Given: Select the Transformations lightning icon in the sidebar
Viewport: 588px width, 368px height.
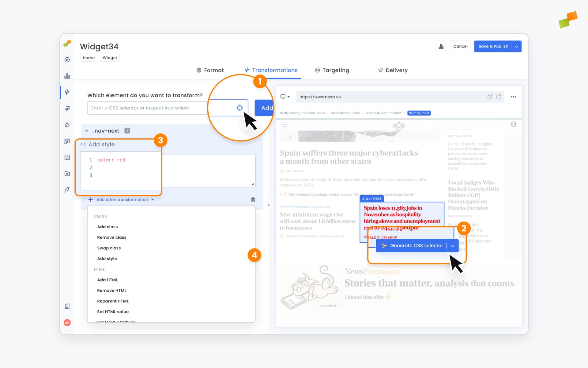Looking at the screenshot, I should pyautogui.click(x=67, y=92).
